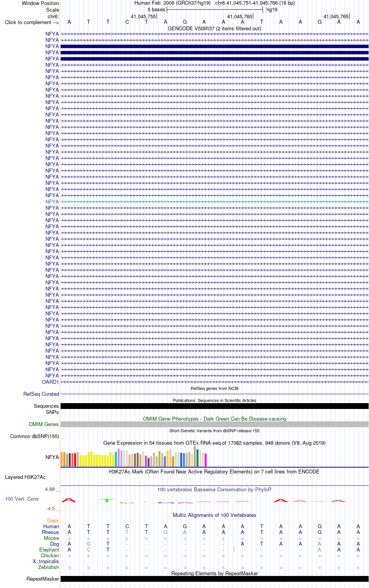Click 'Repeating Elements by RepeatMasker' title
The image size is (369, 588).
point(214,573)
